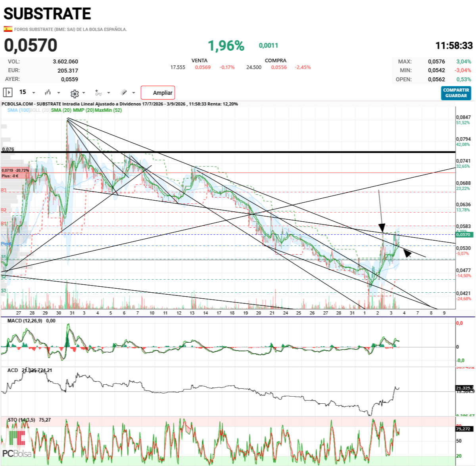
Task: Toggle the SMA (100) indicator label
Action: (x=18, y=110)
